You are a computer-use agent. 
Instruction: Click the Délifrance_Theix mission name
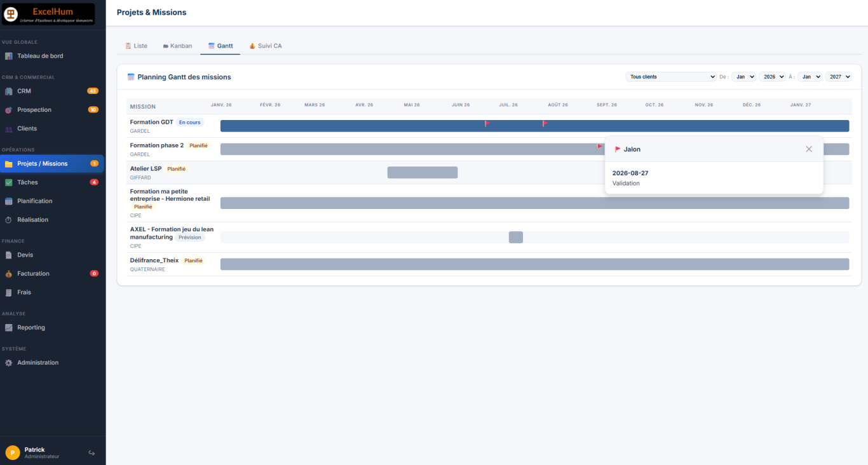point(154,260)
